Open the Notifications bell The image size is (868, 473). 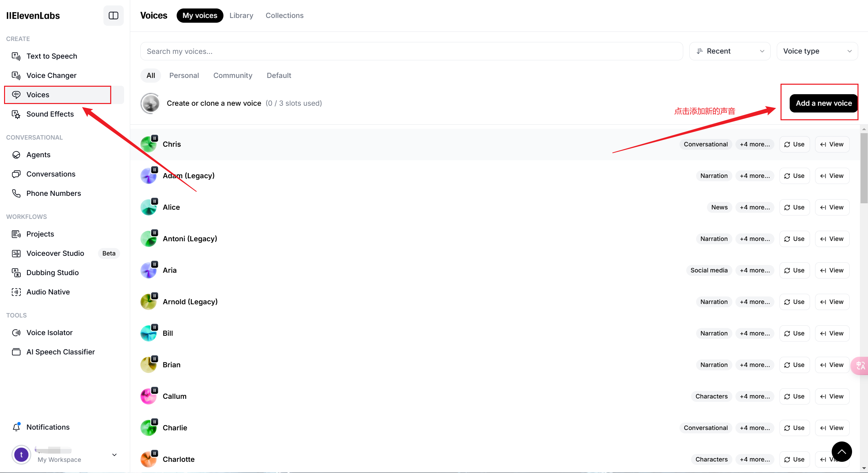16,427
